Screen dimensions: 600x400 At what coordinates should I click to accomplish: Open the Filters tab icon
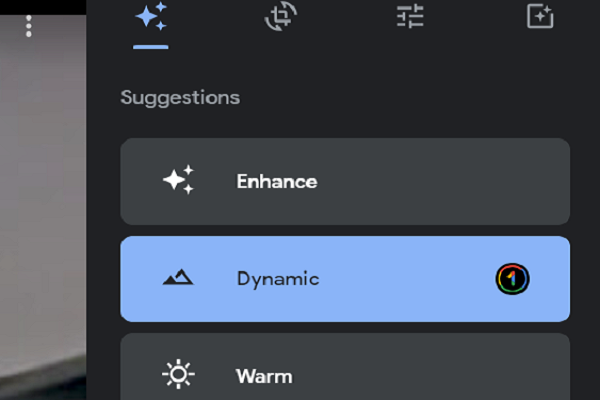click(540, 16)
